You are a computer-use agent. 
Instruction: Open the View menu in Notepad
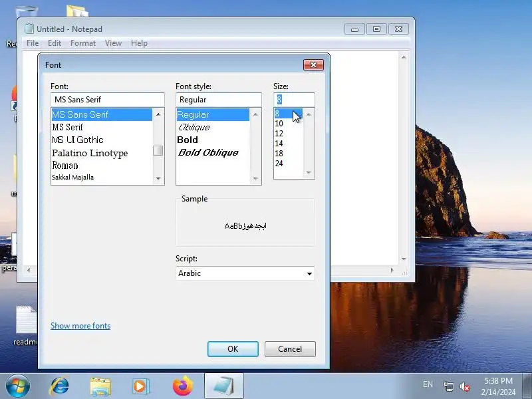point(113,43)
